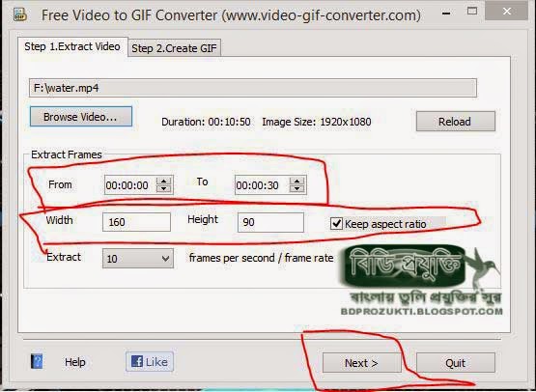The width and height of the screenshot is (536, 392).
Task: Maximize the converter window
Action: [472, 11]
